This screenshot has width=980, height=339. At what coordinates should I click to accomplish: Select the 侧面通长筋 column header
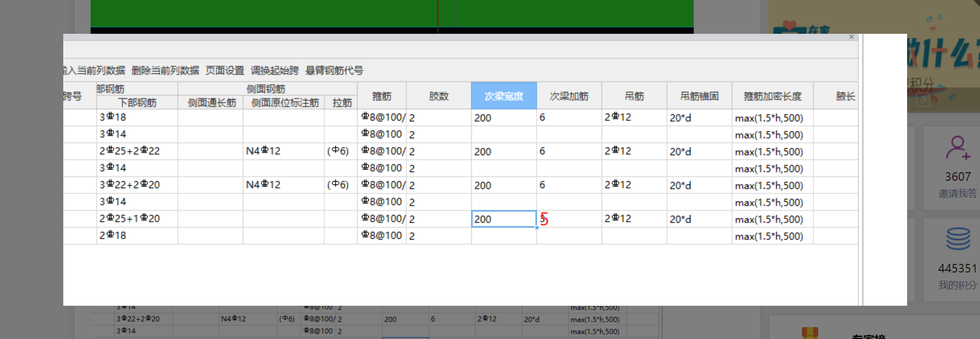(x=211, y=102)
